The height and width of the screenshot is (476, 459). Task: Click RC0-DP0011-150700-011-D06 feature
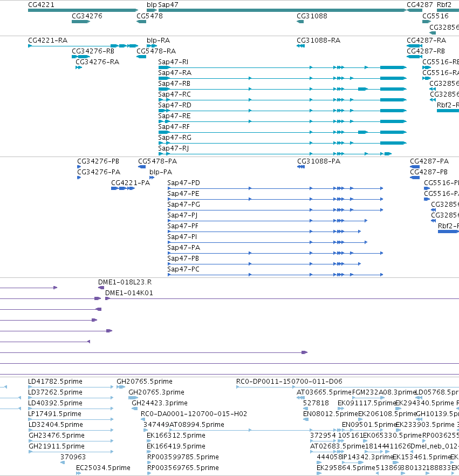(289, 381)
